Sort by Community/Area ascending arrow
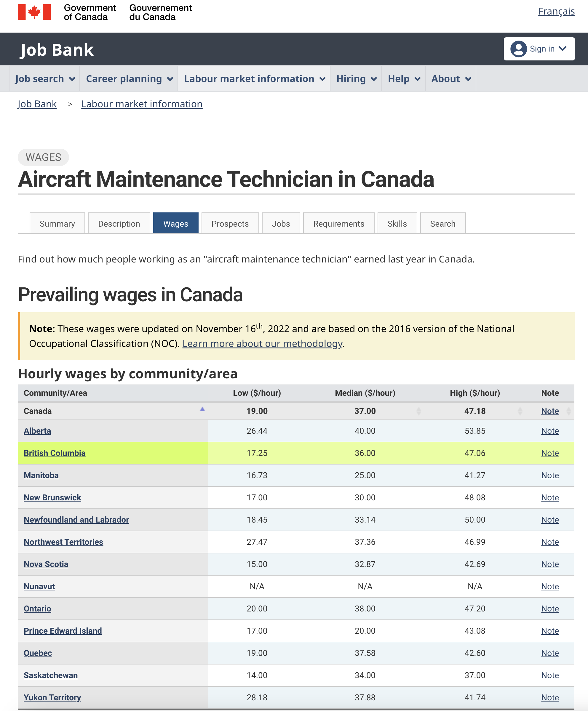This screenshot has width=588, height=711. click(x=202, y=409)
